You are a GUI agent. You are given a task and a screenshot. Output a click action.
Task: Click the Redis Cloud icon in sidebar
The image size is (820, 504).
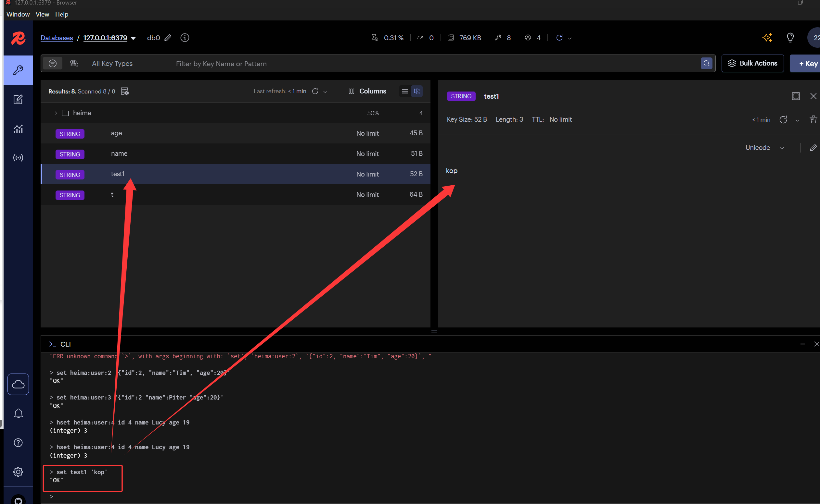pyautogui.click(x=18, y=384)
